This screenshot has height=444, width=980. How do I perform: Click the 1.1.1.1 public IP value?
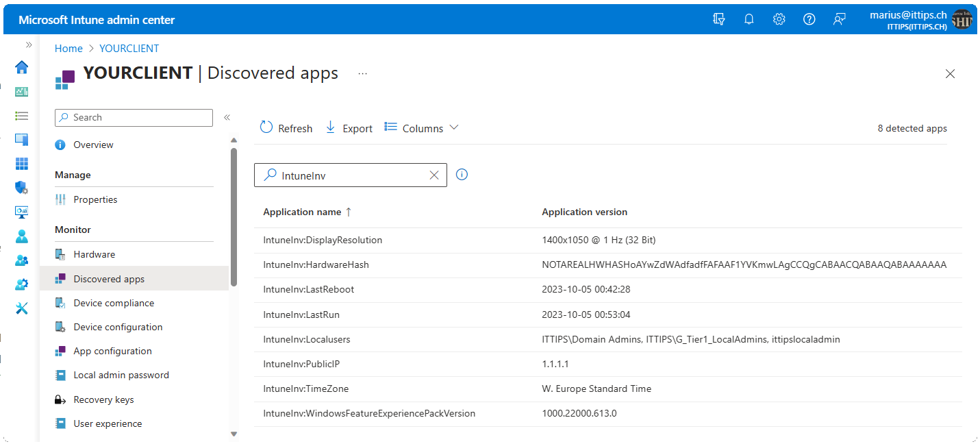(555, 364)
